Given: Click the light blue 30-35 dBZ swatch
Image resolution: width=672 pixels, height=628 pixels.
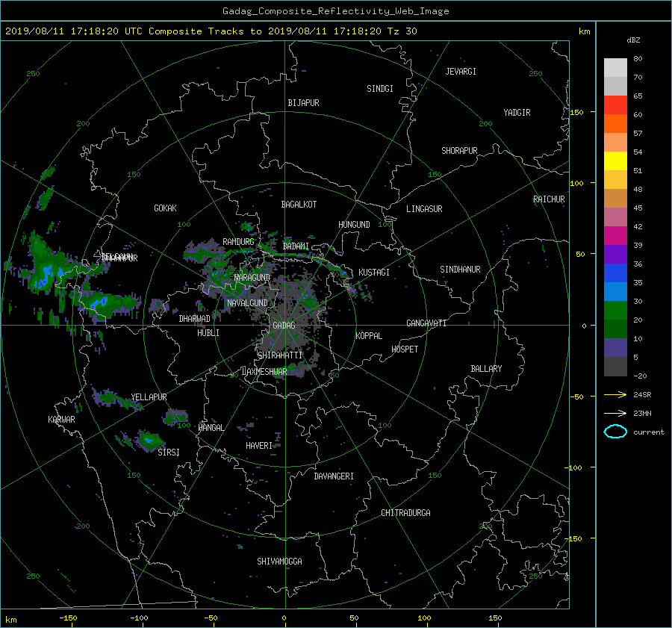Looking at the screenshot, I should [615, 291].
